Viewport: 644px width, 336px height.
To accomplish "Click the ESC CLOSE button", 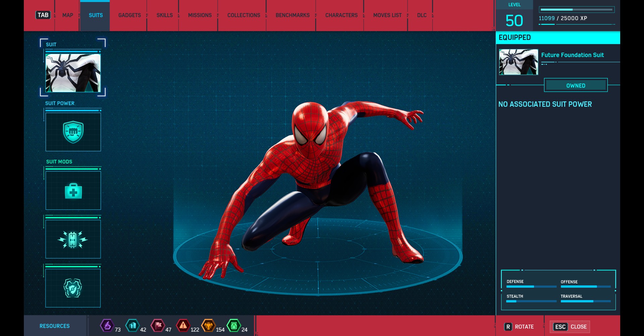I will 570,326.
